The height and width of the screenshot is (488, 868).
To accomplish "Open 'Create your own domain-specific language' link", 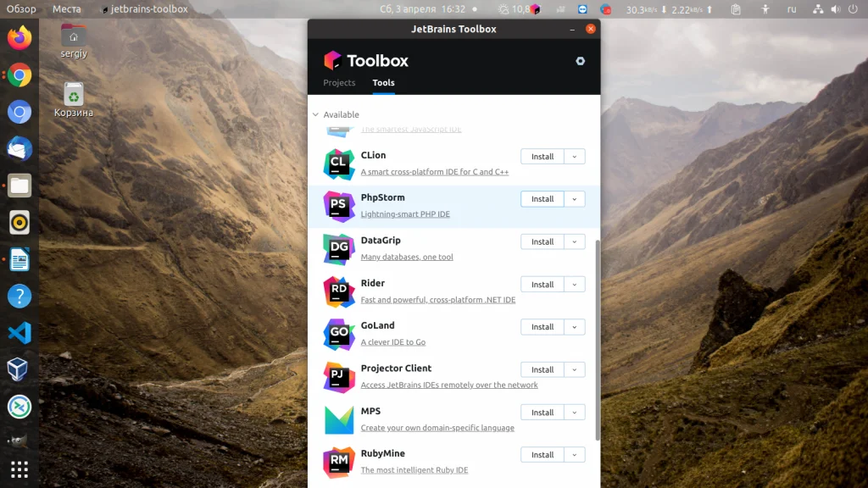I will pos(437,428).
